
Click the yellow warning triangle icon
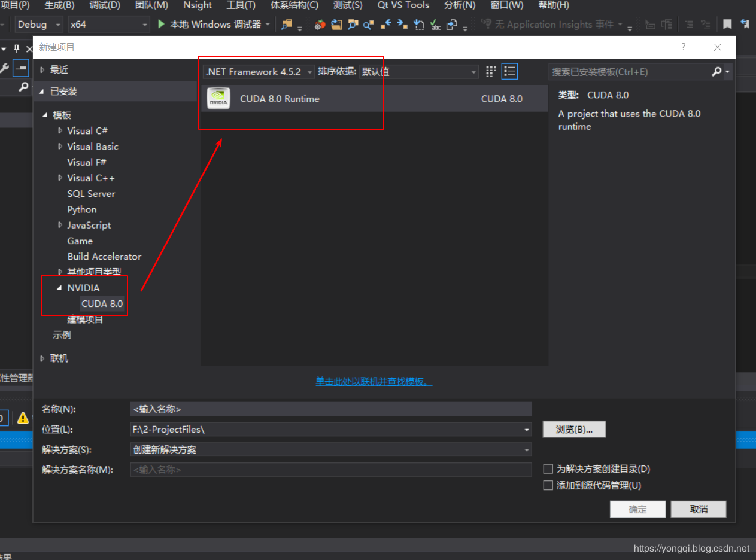(23, 418)
